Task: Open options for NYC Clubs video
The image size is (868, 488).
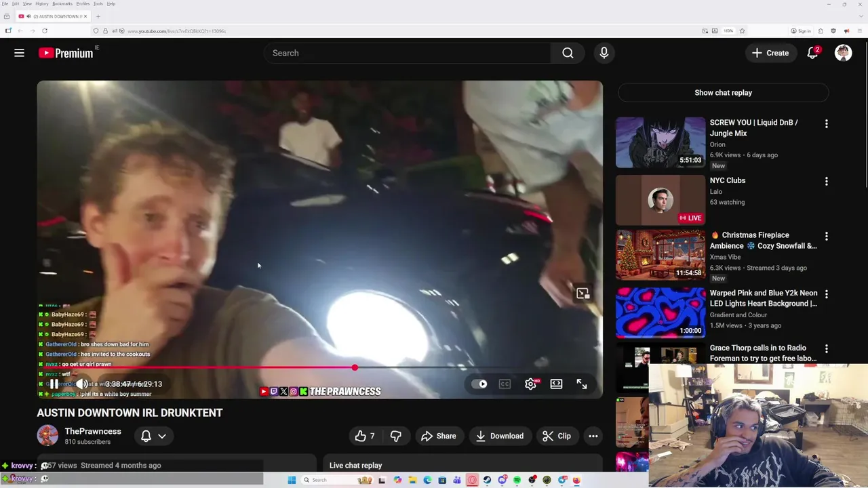Action: 826,182
